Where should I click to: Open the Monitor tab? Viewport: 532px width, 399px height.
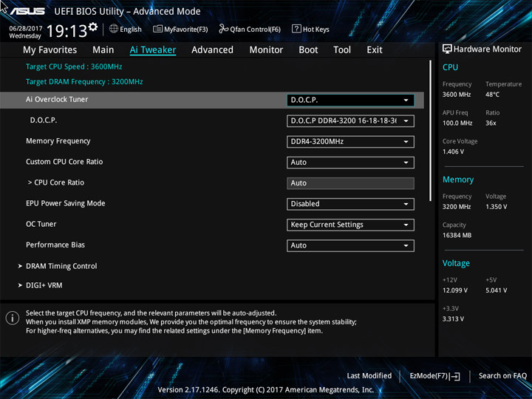click(266, 50)
